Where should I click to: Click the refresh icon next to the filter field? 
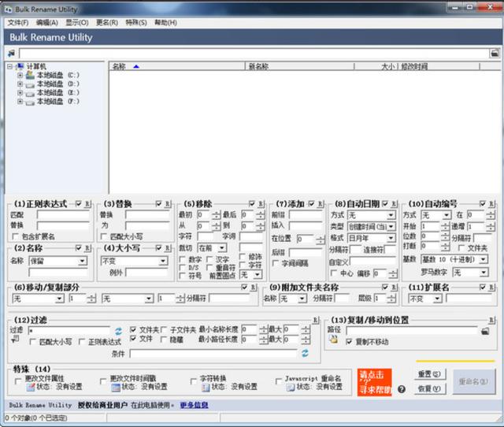(118, 331)
